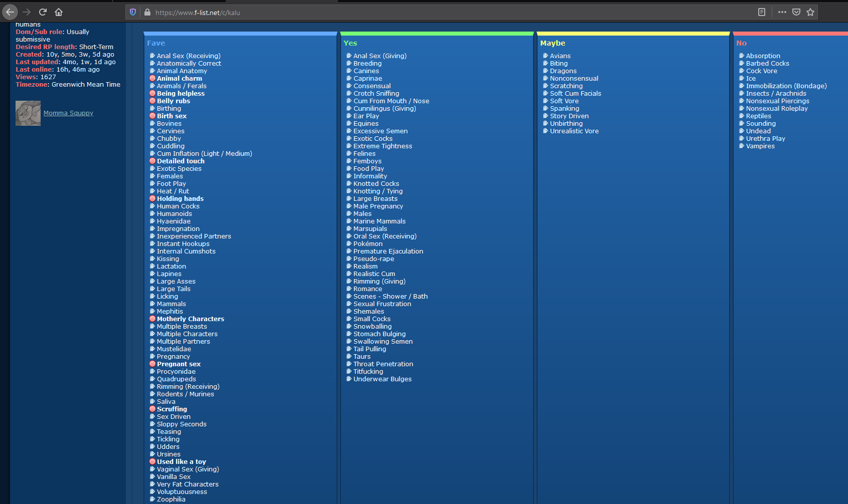Show site security info via padlock icon

[147, 12]
